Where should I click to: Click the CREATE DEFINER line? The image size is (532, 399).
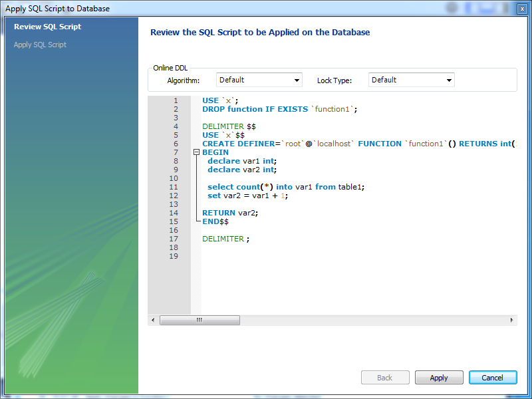359,144
